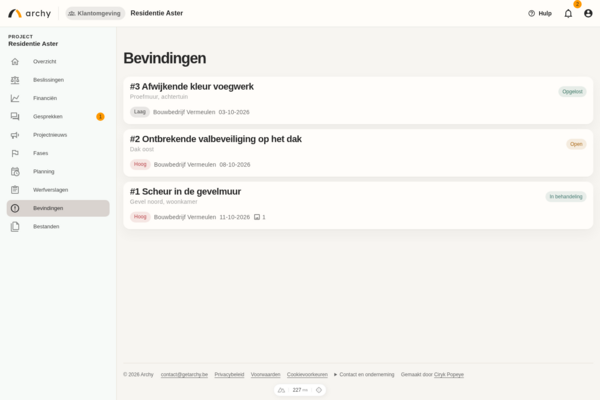Click the subtitle Proefmuur, achtertuin
The height and width of the screenshot is (400, 600).
tap(159, 97)
